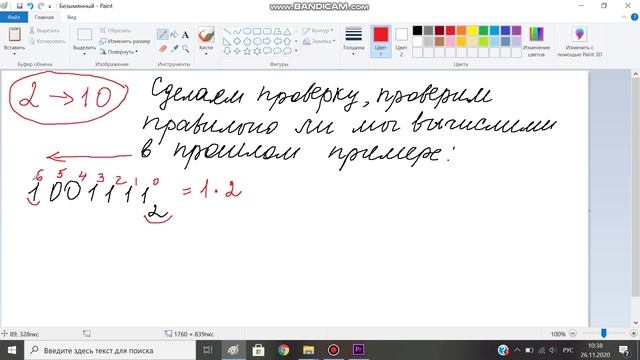
Task: Open the Заливка fill dropdown
Action: coord(319,41)
